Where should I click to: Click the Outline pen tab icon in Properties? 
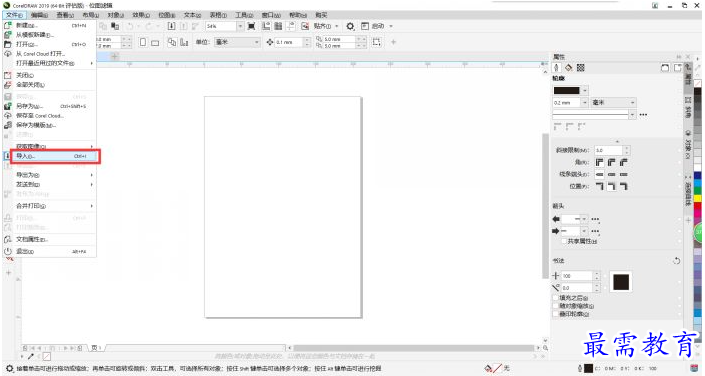pos(557,67)
